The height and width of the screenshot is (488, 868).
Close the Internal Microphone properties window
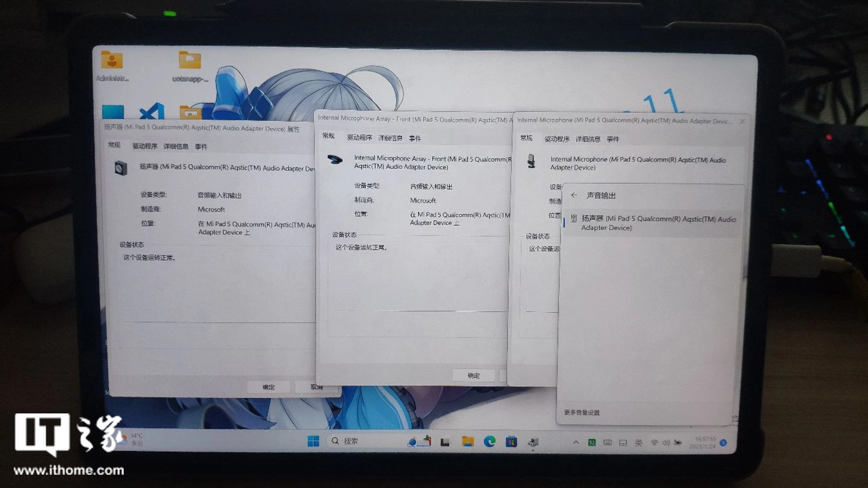tap(742, 121)
